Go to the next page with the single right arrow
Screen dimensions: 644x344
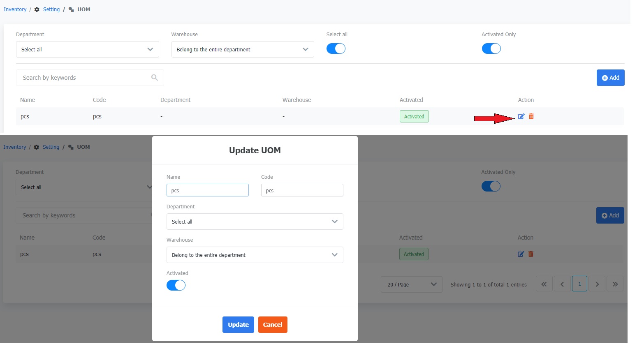coord(597,284)
